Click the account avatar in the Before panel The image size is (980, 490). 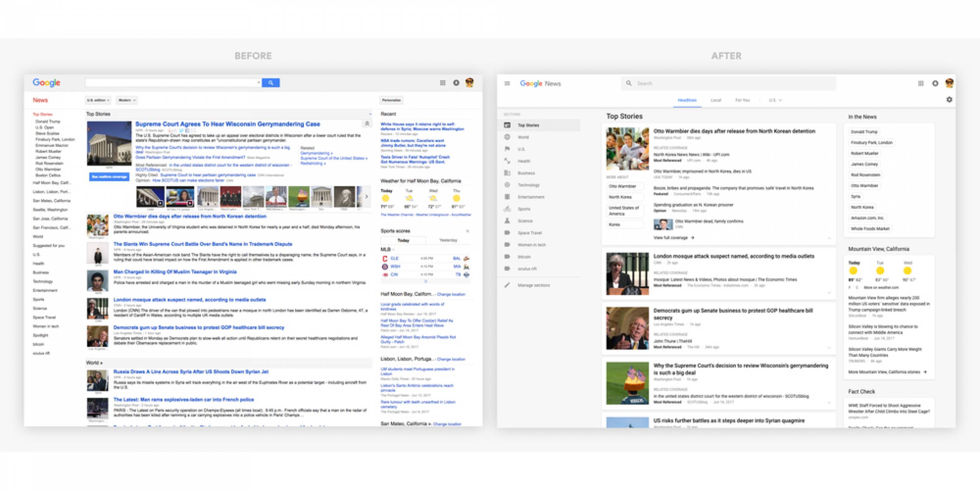[470, 83]
